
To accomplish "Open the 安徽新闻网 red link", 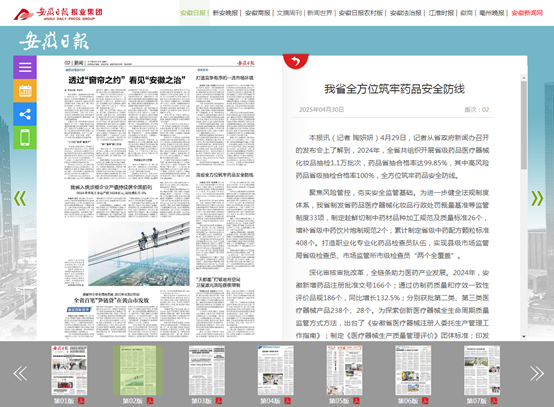I will point(527,13).
